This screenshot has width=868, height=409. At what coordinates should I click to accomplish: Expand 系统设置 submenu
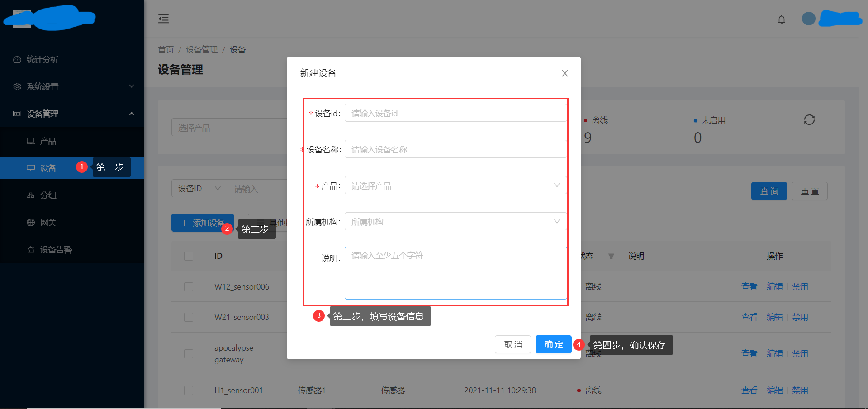[72, 87]
